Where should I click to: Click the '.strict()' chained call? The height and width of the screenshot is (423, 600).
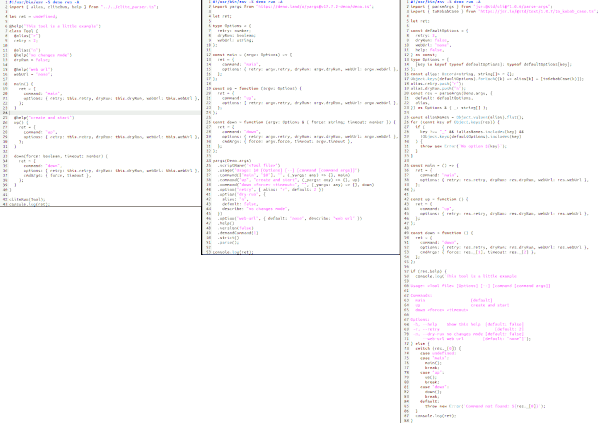pos(228,238)
